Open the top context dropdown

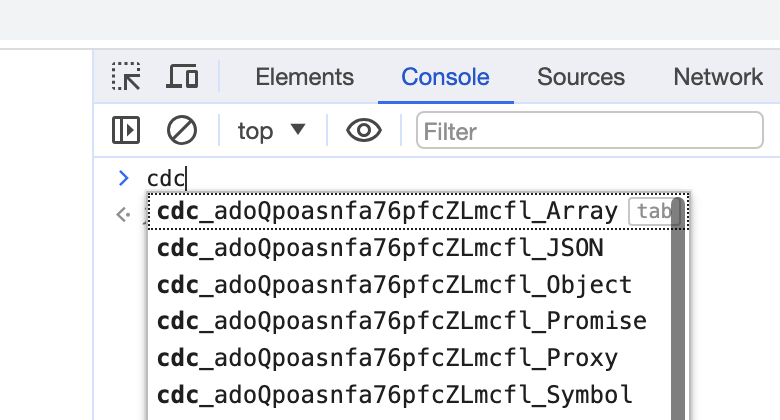click(270, 130)
